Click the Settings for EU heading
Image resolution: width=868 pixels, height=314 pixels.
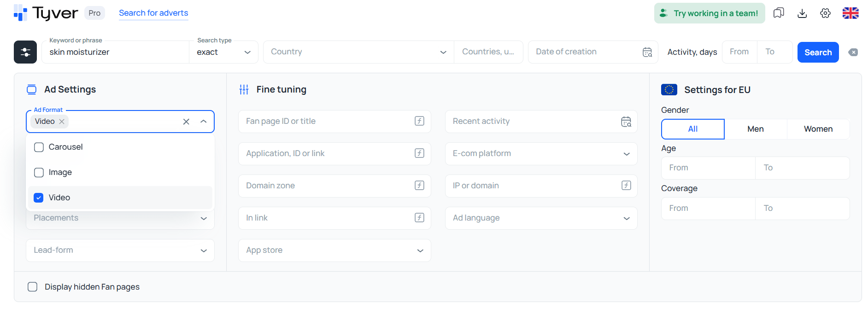click(717, 90)
